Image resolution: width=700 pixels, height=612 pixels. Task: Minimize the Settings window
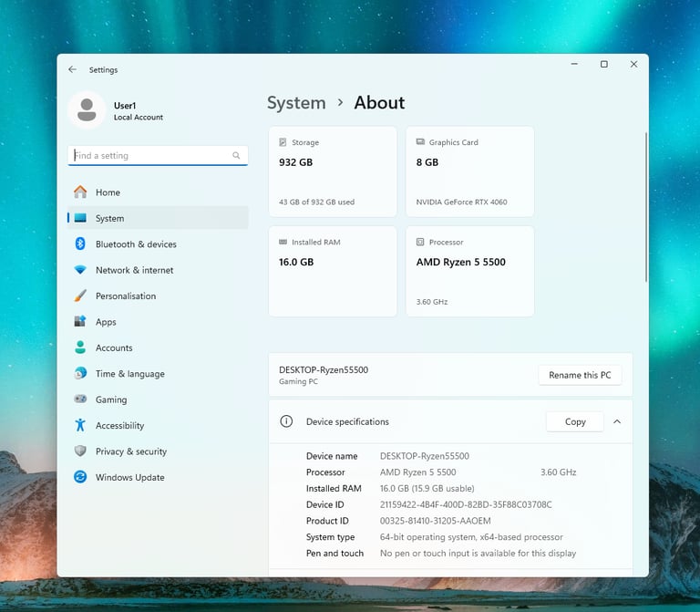pos(574,65)
